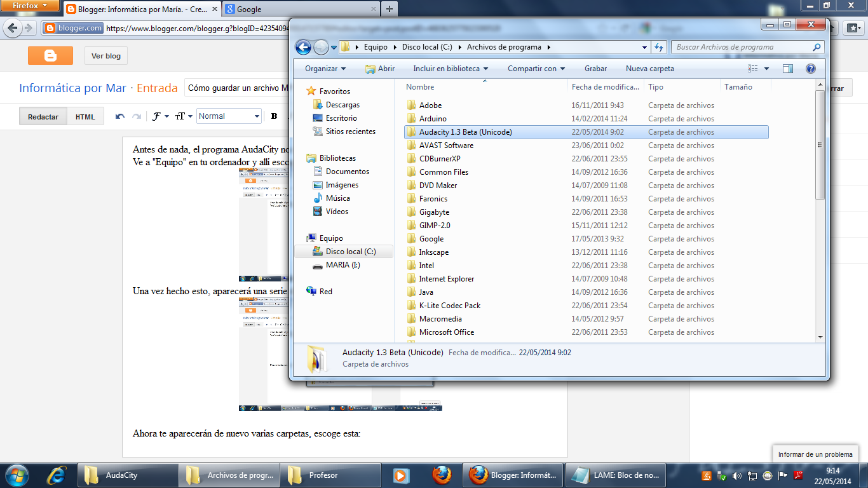Screen dimensions: 868x488
Task: Open the Documentos library
Action: click(347, 172)
